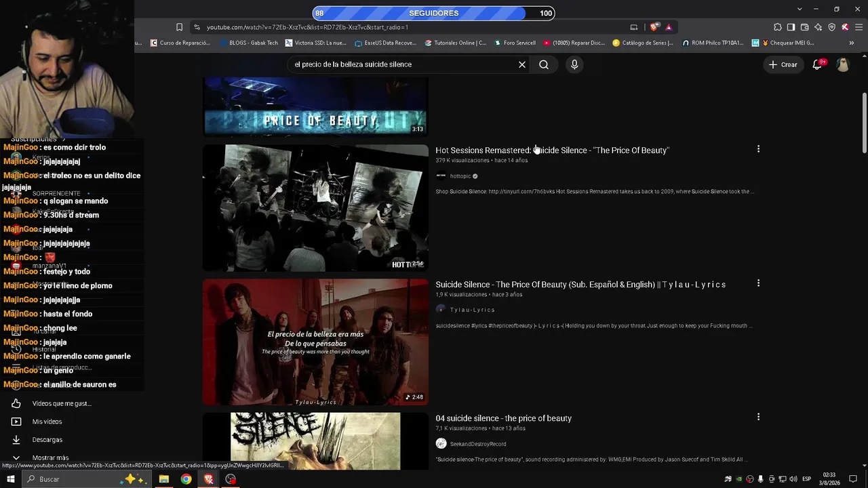Click the YouTube page vertical scrollbar
Image resolution: width=868 pixels, height=488 pixels.
[x=865, y=122]
